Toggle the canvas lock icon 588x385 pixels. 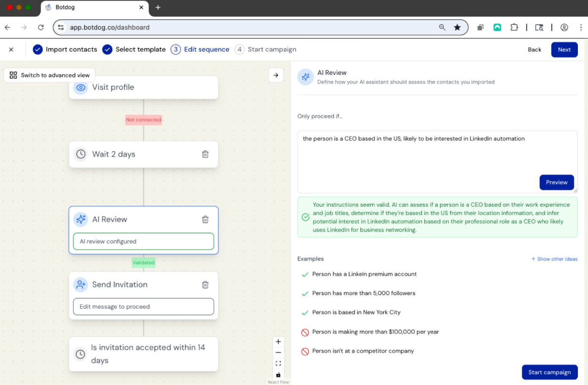pyautogui.click(x=278, y=375)
